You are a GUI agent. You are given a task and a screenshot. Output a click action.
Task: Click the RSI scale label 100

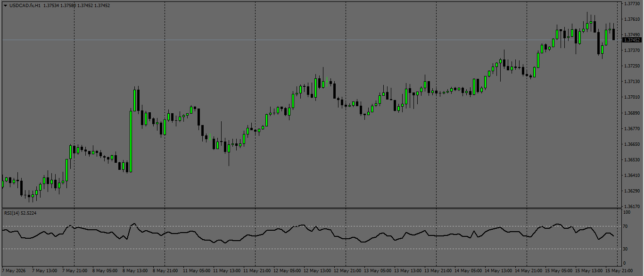coord(627,213)
